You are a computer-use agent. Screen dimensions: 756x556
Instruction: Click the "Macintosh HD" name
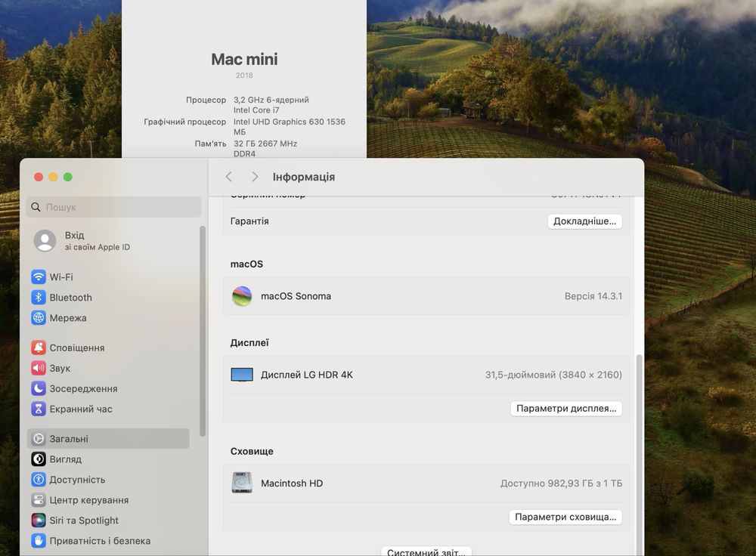click(x=292, y=483)
